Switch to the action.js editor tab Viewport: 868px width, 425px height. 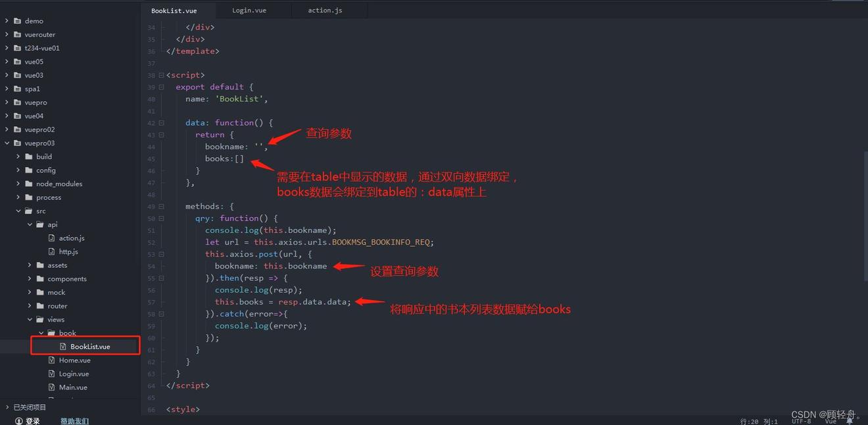tap(325, 11)
